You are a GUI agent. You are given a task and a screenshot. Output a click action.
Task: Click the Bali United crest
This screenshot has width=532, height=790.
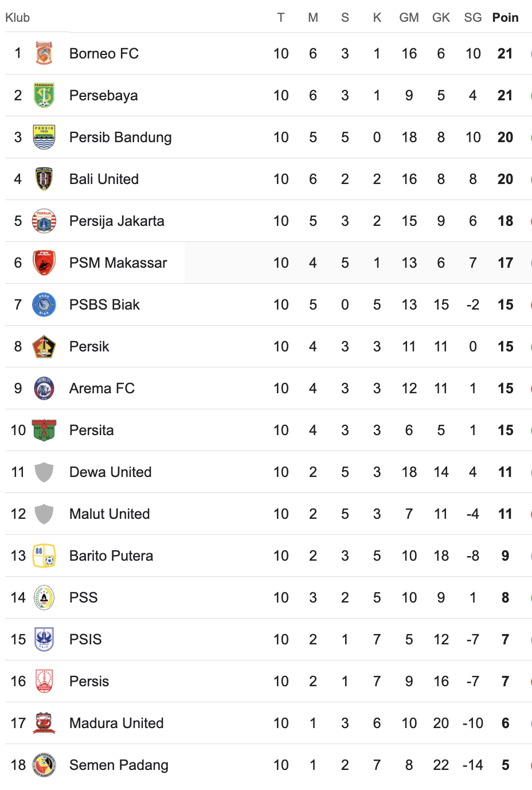pyautogui.click(x=44, y=179)
